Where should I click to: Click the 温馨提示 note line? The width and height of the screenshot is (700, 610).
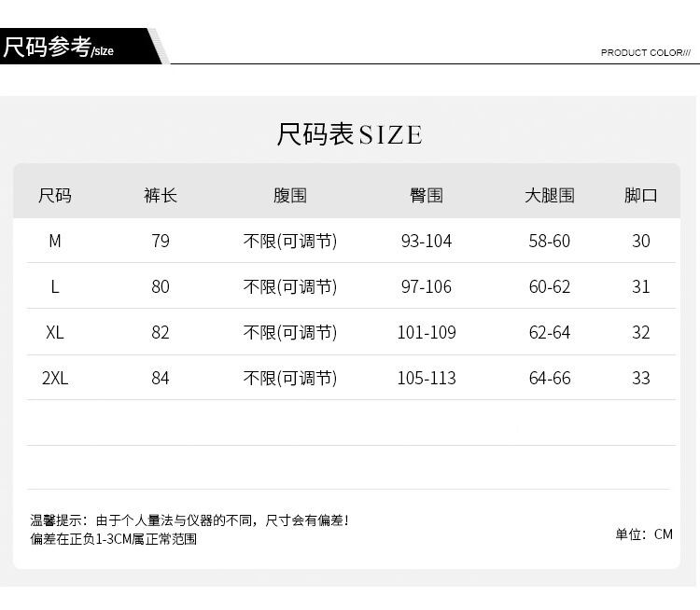[x=189, y=520]
